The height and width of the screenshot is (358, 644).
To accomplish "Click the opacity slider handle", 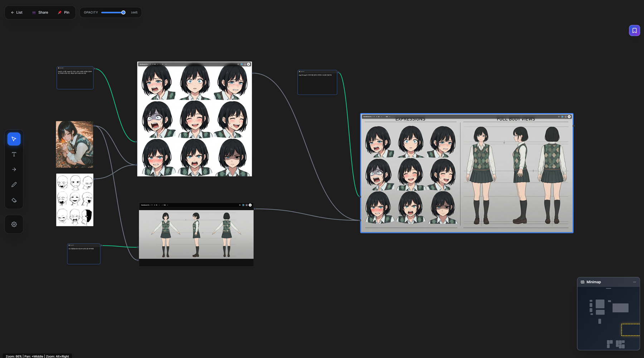I will 123,13.
